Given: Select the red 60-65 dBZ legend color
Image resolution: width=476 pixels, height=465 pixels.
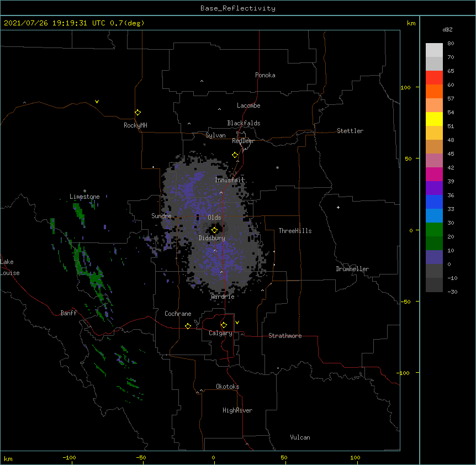Looking at the screenshot, I should point(434,77).
